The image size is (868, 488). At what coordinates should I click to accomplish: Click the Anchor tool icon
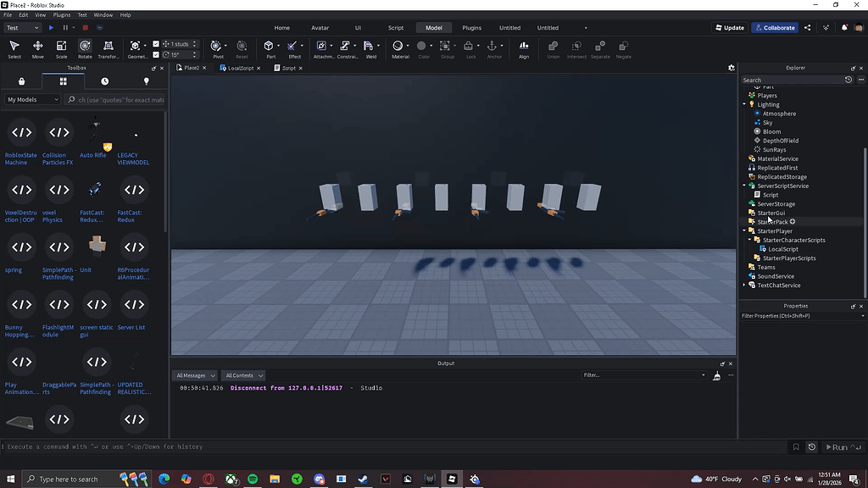pyautogui.click(x=492, y=45)
